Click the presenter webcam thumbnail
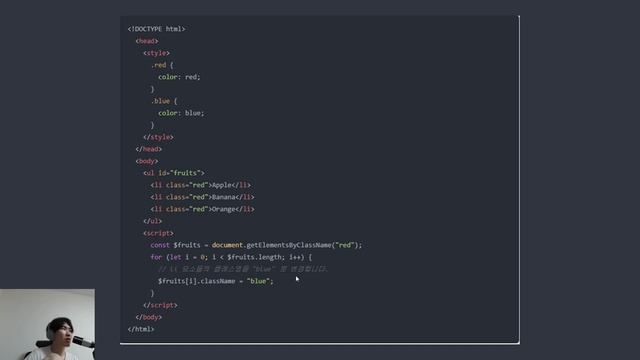 click(x=47, y=324)
